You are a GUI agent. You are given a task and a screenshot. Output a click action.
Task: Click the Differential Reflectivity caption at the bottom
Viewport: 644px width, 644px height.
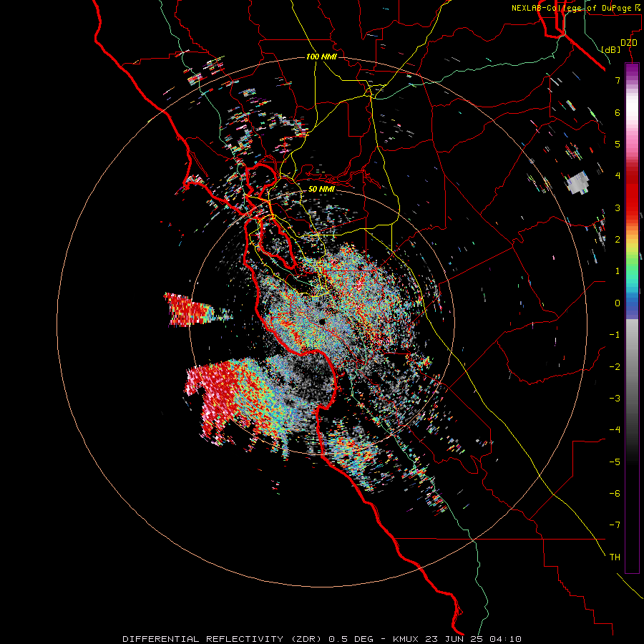coord(321,639)
